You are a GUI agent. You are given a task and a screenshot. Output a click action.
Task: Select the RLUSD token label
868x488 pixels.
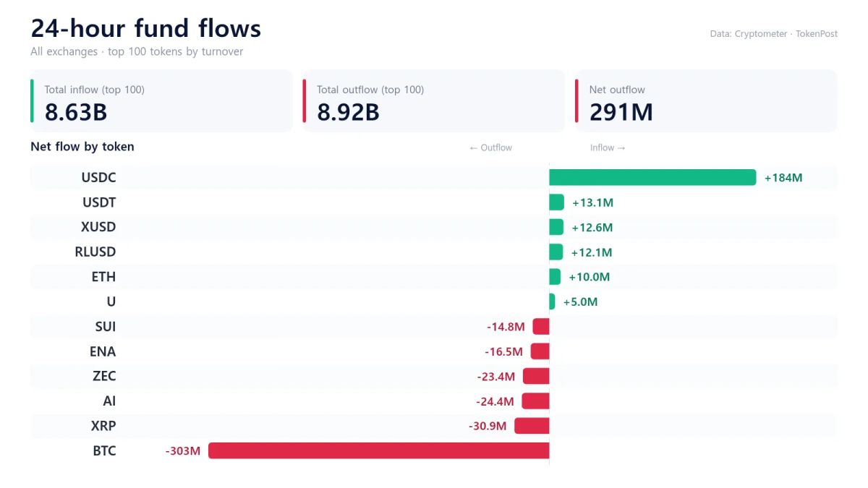95,252
